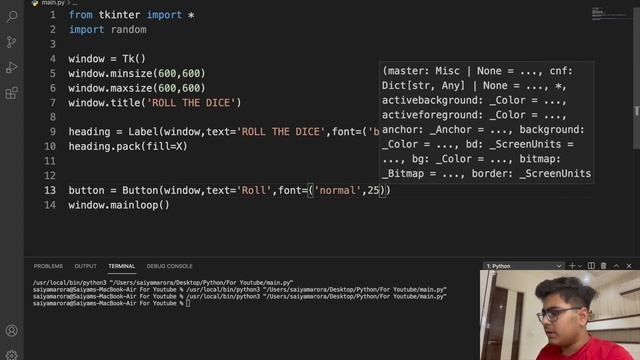Open the new-terminal launch profile chevron
640x360 pixels.
coord(580,266)
